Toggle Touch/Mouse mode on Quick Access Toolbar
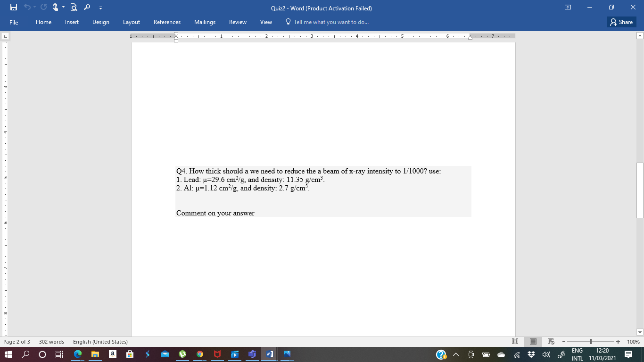 pyautogui.click(x=55, y=7)
